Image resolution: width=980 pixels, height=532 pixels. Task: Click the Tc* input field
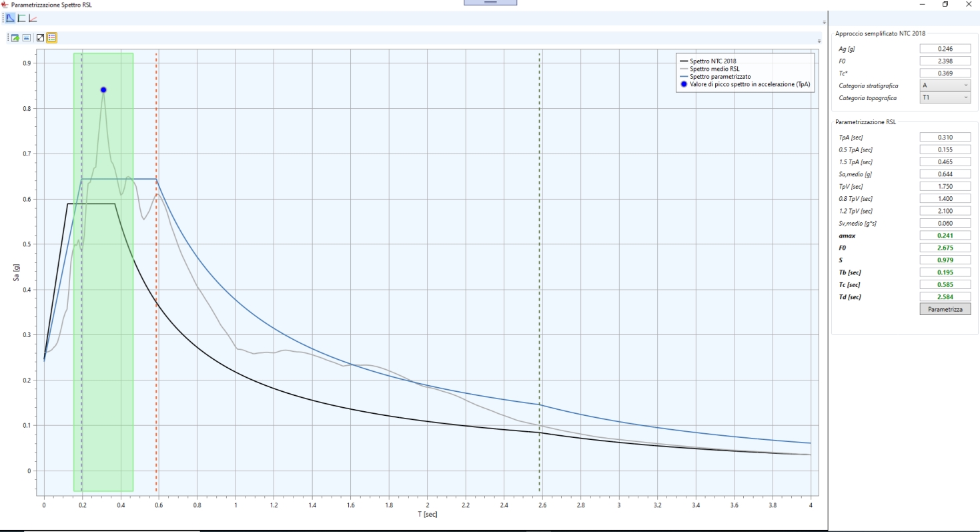[945, 73]
